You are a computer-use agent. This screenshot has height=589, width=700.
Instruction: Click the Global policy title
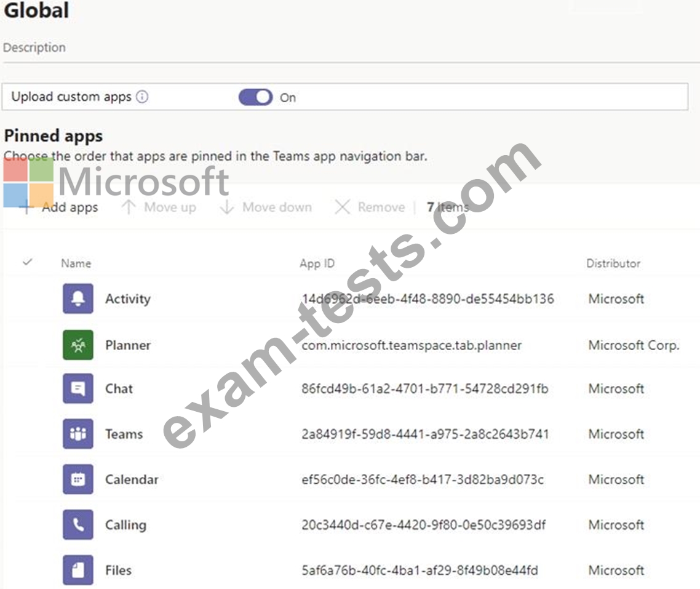click(37, 10)
